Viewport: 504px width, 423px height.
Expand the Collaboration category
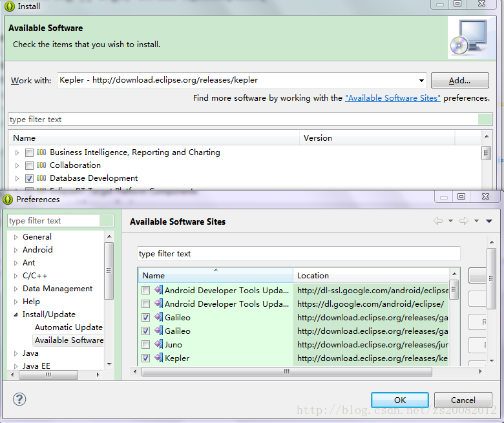pyautogui.click(x=17, y=165)
